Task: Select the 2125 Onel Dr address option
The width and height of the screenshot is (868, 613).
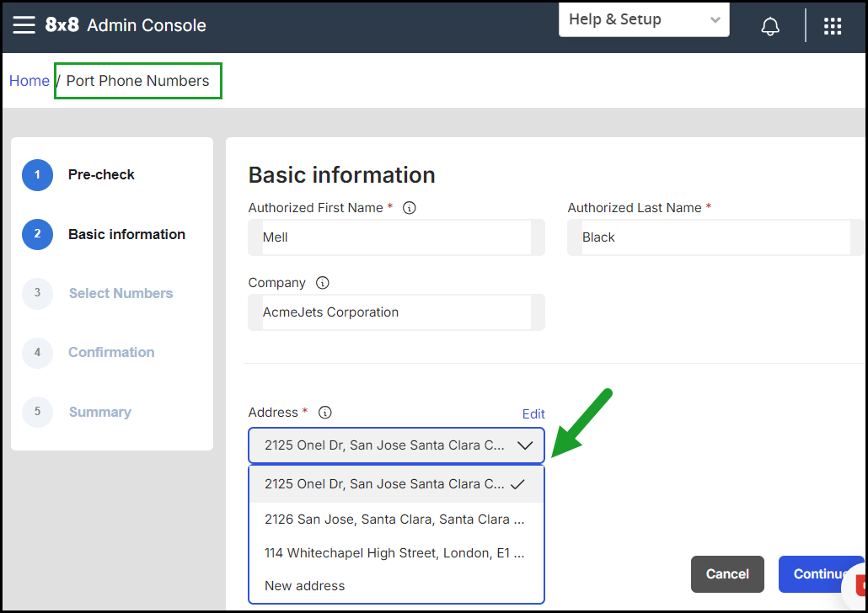Action: point(396,484)
